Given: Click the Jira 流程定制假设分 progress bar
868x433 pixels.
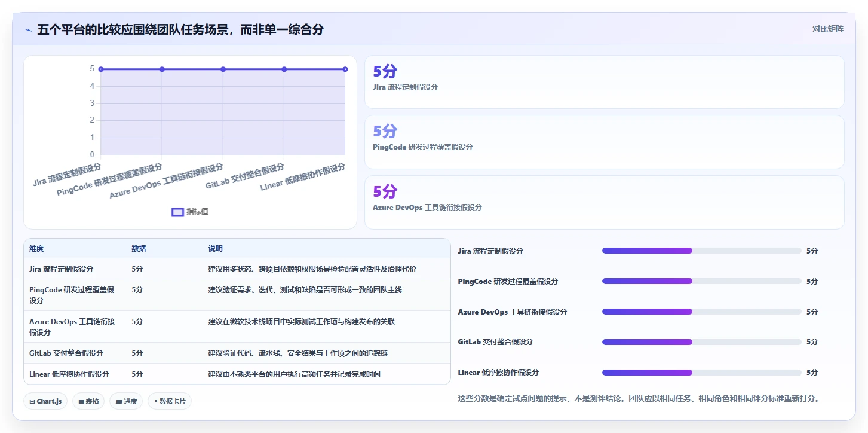Looking at the screenshot, I should tap(702, 251).
